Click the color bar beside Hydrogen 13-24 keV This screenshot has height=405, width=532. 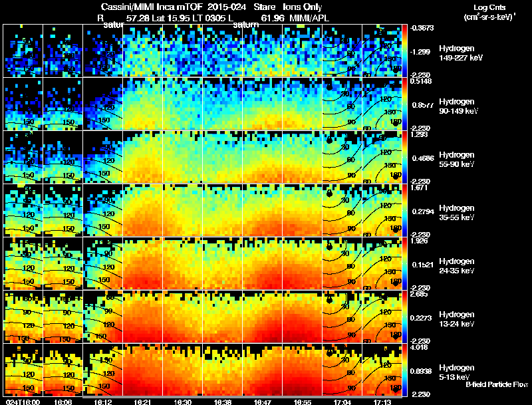(404, 317)
